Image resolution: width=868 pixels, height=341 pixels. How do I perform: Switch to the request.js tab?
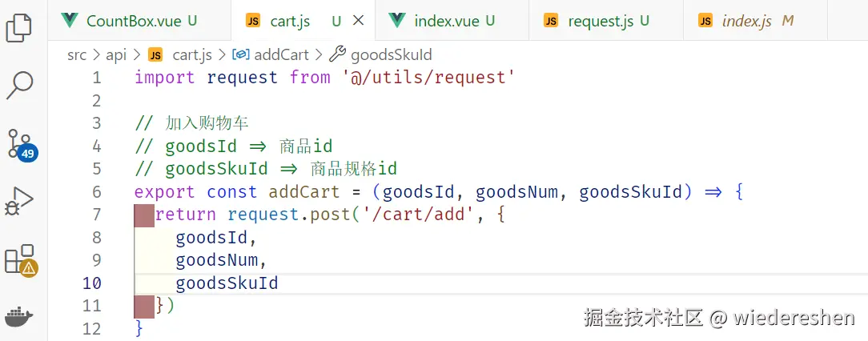[x=608, y=21]
